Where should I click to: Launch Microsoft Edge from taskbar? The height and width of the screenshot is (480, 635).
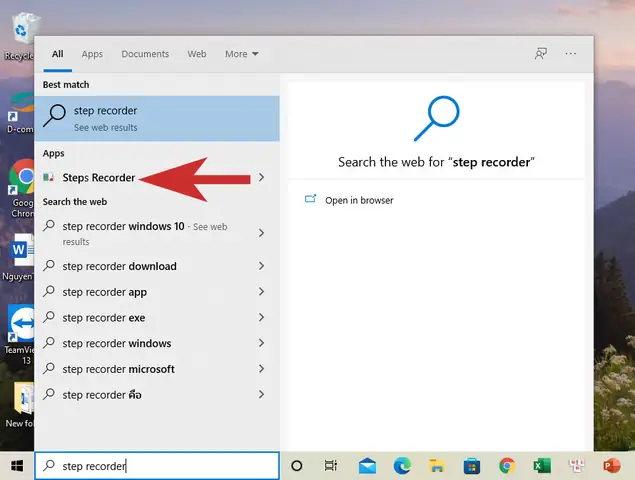coord(402,466)
